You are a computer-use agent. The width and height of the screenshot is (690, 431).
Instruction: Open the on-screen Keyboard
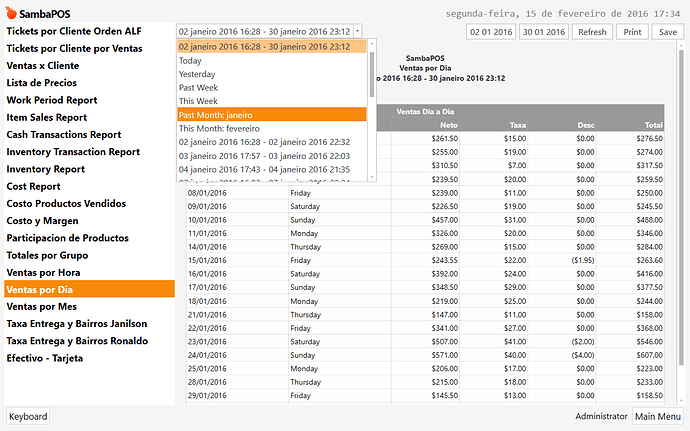click(28, 416)
